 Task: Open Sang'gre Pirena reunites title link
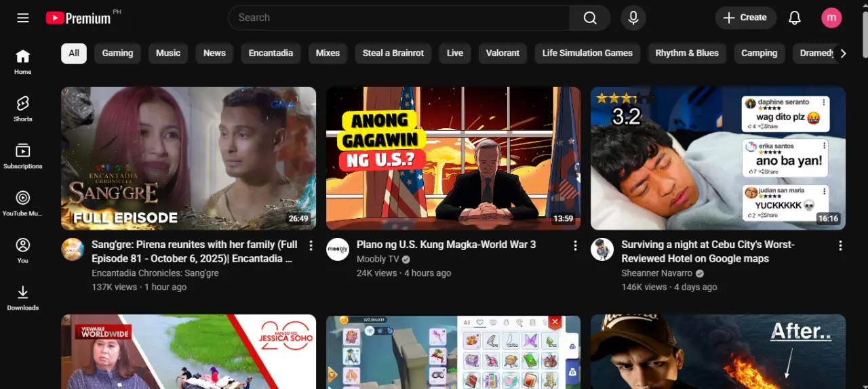(194, 251)
